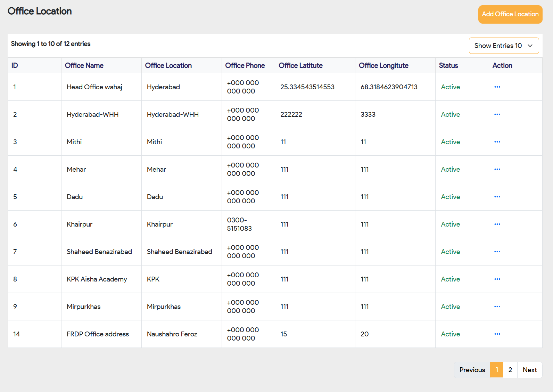Viewport: 553px width, 392px height.
Task: Expand the Show Entries 10 dropdown
Action: point(504,46)
